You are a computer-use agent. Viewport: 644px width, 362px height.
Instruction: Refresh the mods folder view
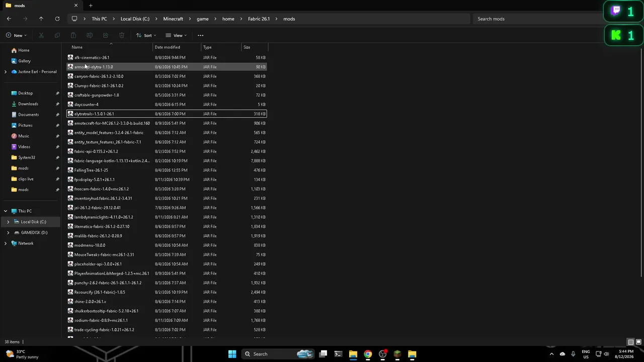pos(57,19)
